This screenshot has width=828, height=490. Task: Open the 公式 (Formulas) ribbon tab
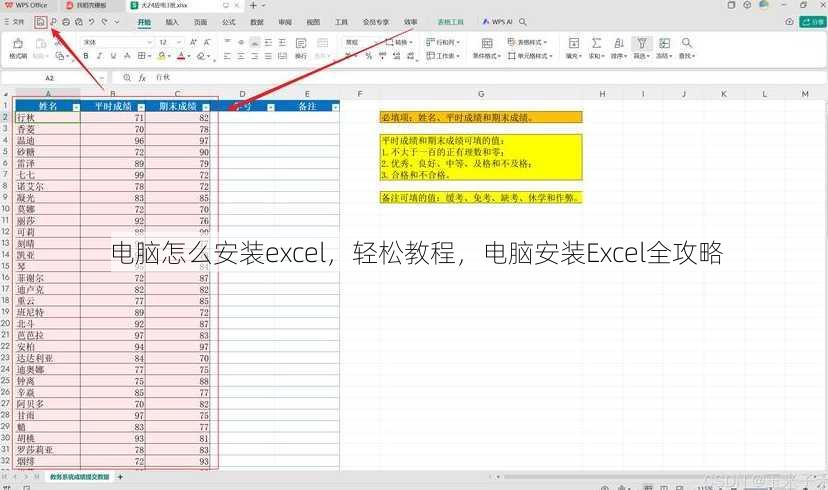pyautogui.click(x=229, y=22)
